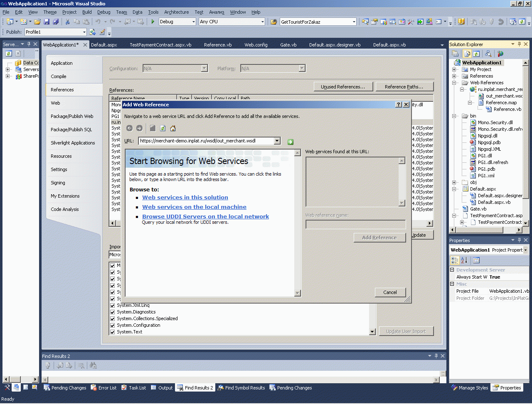Open the GetTouristForZakaz find dropdown
Image resolution: width=532 pixels, height=404 pixels.
354,22
